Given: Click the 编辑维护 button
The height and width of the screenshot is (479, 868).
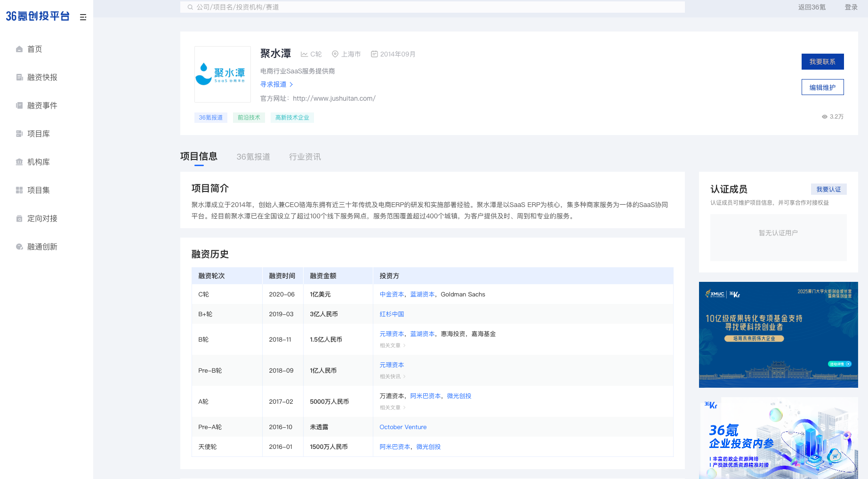Looking at the screenshot, I should coord(822,87).
